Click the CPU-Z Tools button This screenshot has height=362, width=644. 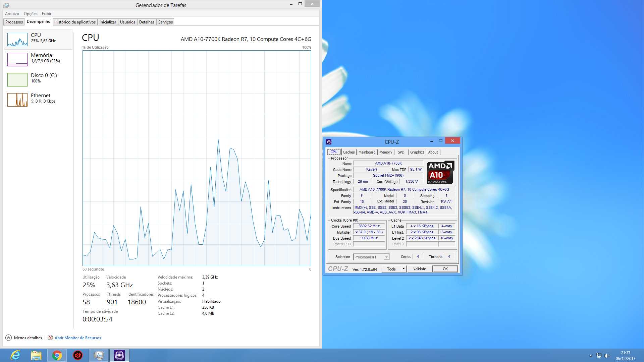point(391,269)
